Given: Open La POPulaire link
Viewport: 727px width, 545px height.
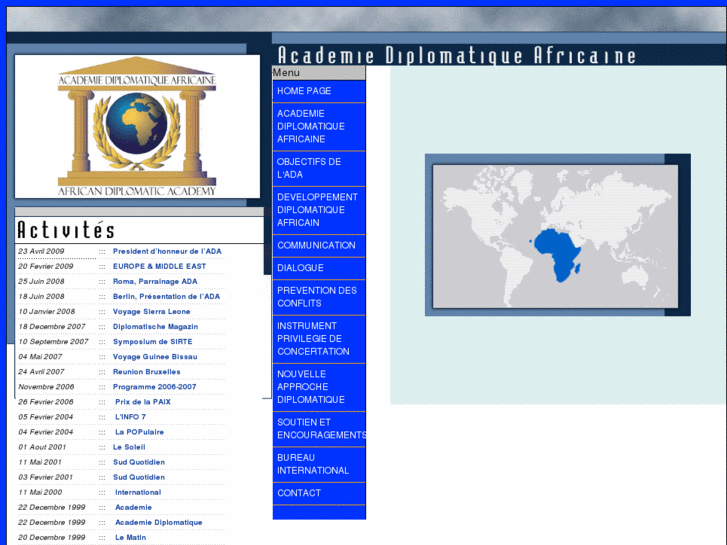Looking at the screenshot, I should [140, 432].
